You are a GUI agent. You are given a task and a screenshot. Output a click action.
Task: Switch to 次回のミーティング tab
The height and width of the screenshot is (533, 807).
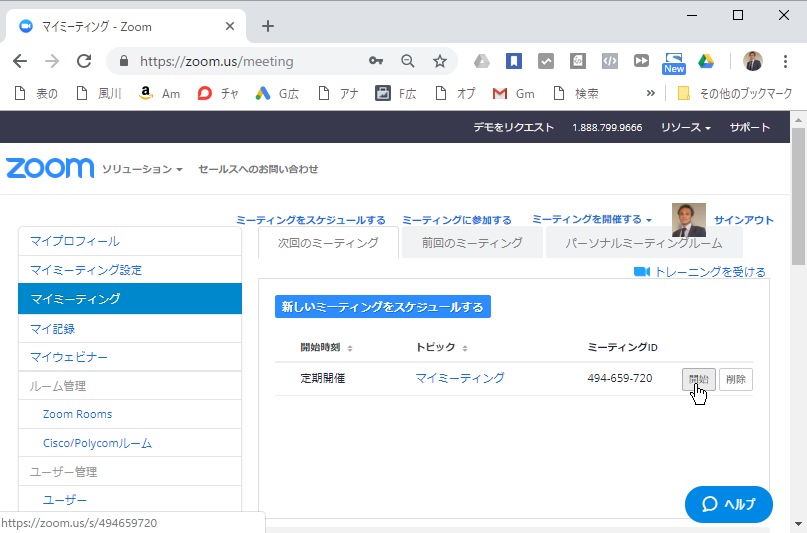(328, 243)
